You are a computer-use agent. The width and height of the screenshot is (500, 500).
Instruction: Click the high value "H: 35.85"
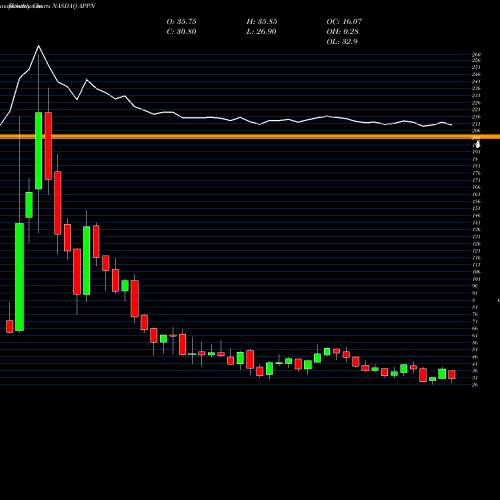[x=262, y=22]
